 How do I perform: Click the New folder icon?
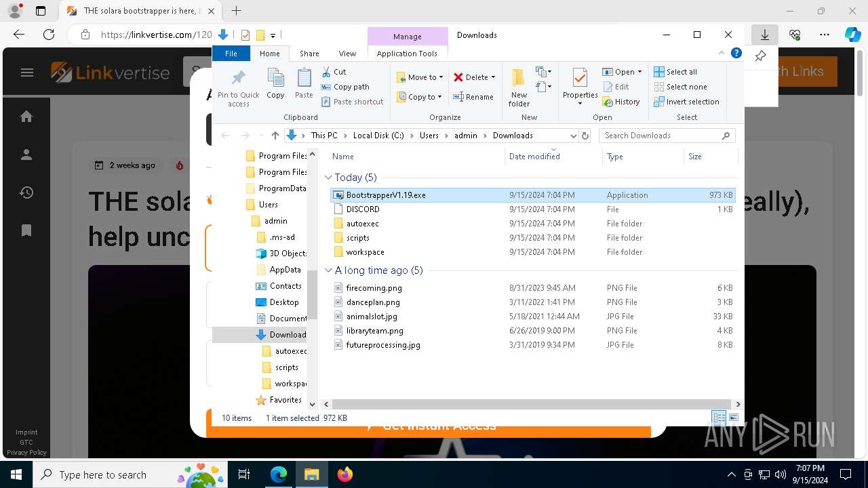[x=519, y=77]
